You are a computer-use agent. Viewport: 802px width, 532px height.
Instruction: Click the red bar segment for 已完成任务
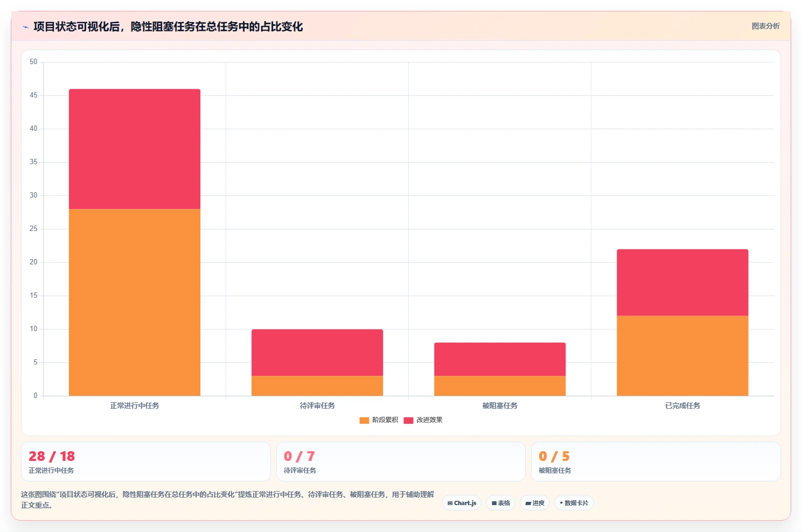point(682,282)
